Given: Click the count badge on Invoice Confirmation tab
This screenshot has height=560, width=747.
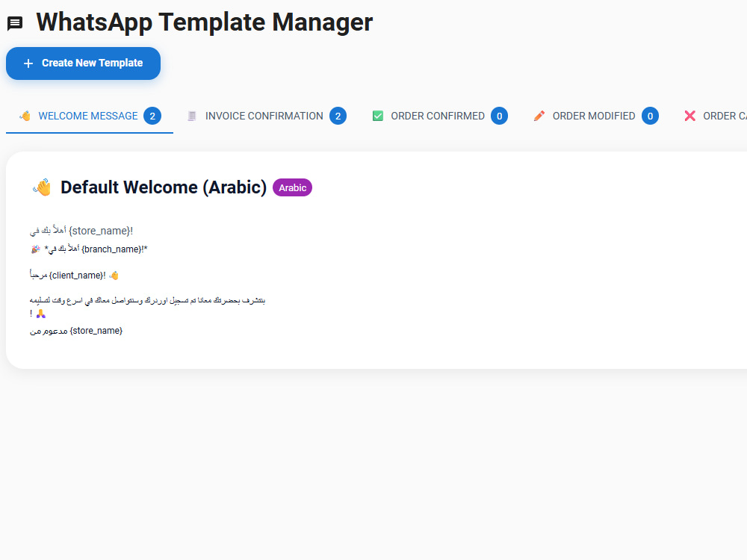Looking at the screenshot, I should (x=338, y=116).
